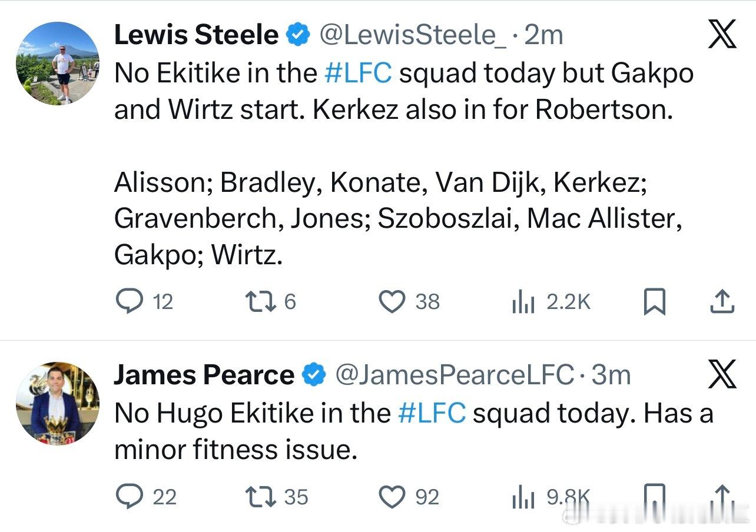756x532 pixels.
Task: Bookmark Lewis Steele's tweet
Action: click(654, 302)
